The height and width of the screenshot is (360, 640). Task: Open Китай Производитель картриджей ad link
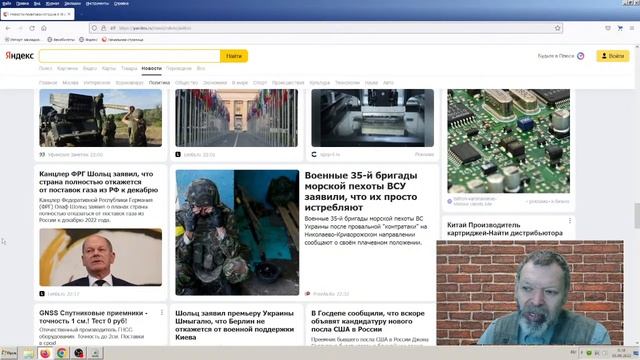click(x=504, y=229)
